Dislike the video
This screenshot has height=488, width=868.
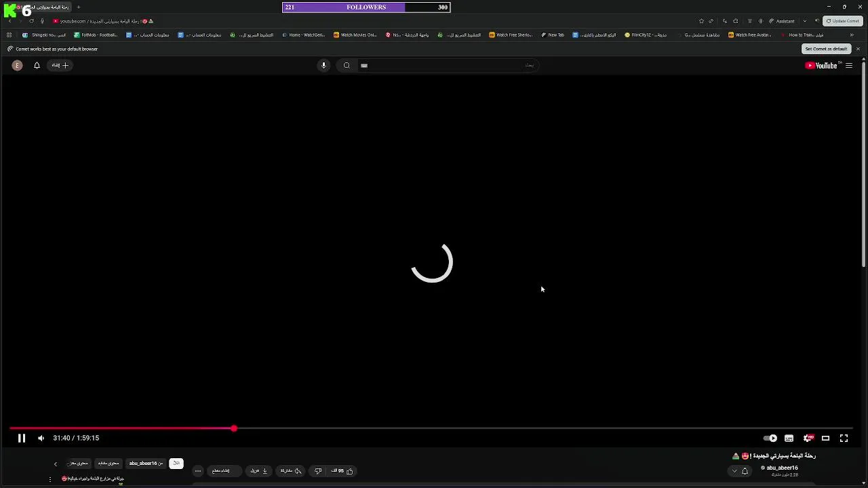coord(318,470)
